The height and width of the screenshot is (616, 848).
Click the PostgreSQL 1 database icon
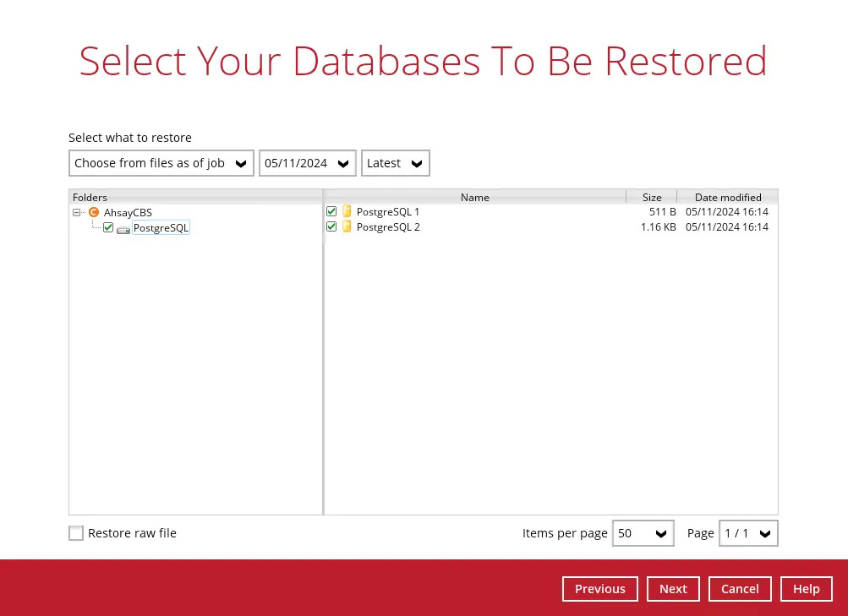pos(347,212)
